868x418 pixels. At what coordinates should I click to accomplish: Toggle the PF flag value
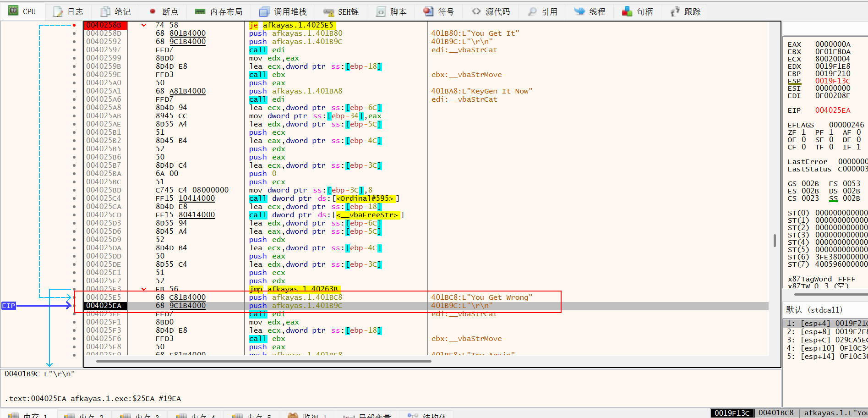[831, 132]
